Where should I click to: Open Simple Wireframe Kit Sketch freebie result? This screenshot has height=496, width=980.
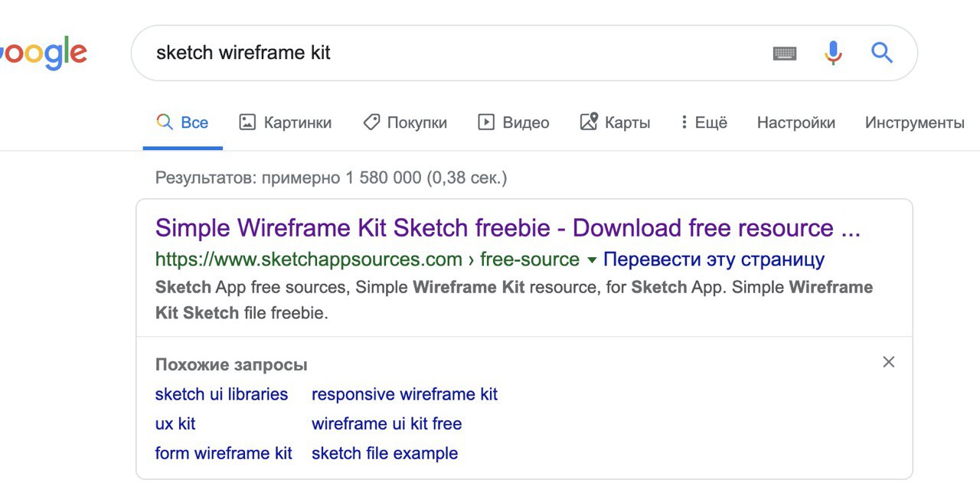508,228
